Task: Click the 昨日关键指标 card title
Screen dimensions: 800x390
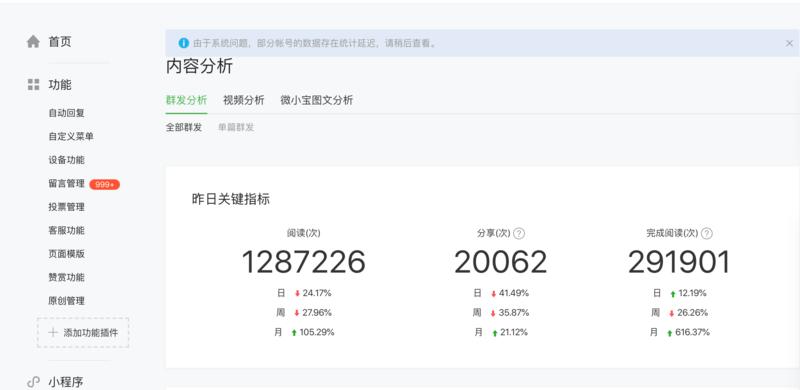Action: 231,200
